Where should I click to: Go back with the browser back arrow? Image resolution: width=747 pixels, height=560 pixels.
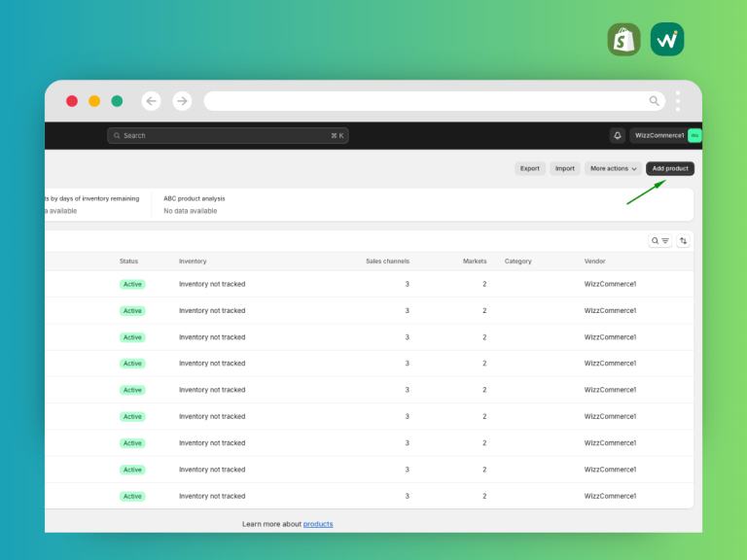(151, 101)
